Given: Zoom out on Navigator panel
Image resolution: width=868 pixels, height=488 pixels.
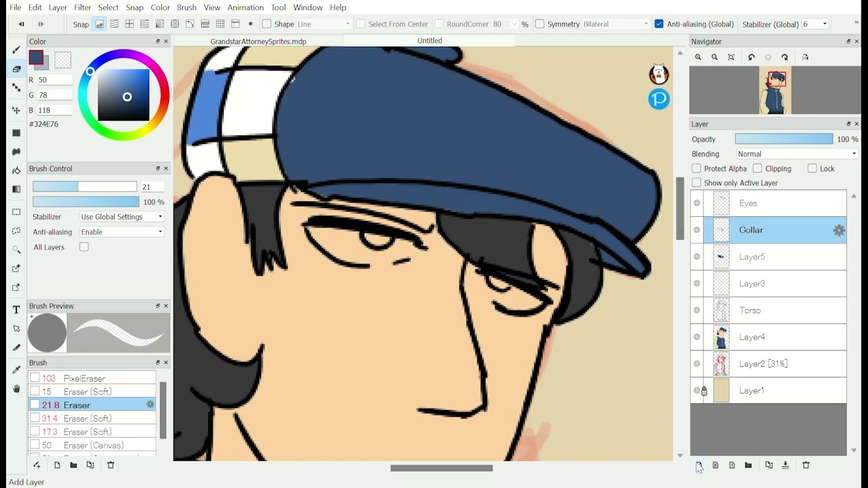Looking at the screenshot, I should pyautogui.click(x=714, y=58).
